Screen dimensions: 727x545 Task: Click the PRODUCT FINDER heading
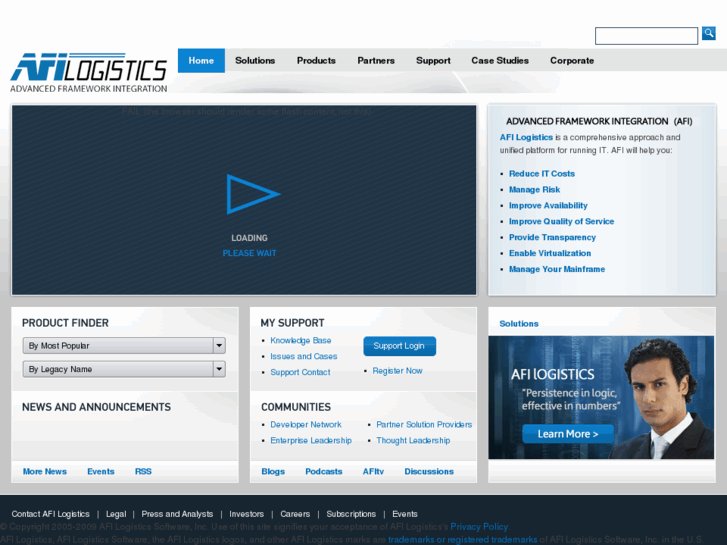65,323
